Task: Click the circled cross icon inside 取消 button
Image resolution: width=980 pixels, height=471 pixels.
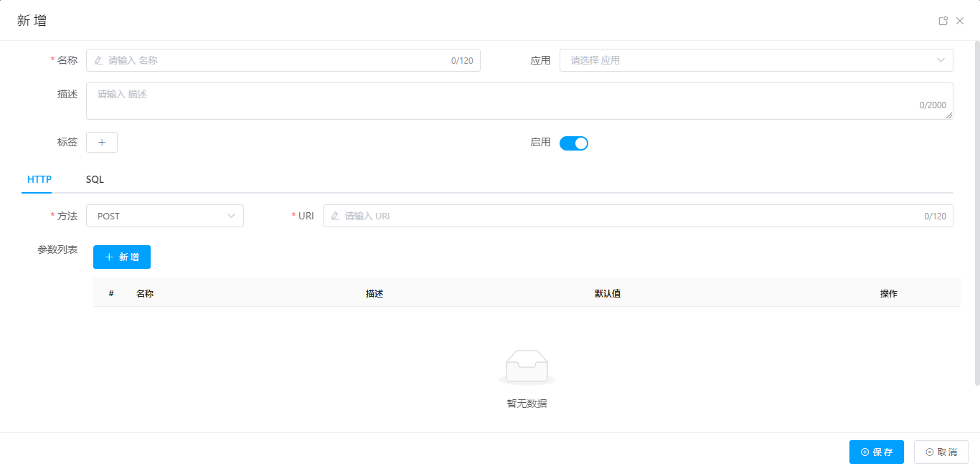Action: tap(929, 452)
